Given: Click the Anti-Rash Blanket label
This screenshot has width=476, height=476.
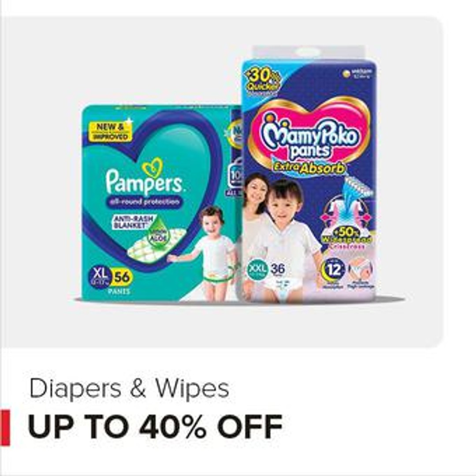Looking at the screenshot, I should click(134, 222).
